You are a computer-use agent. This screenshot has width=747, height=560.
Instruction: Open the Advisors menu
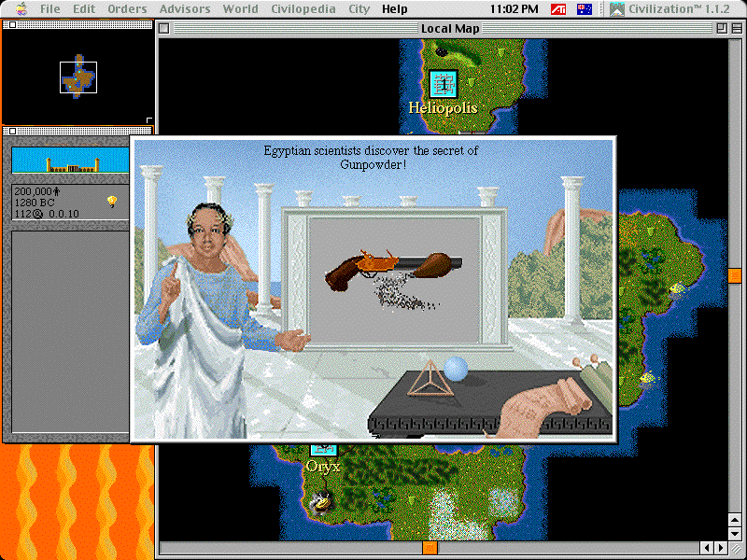[185, 8]
